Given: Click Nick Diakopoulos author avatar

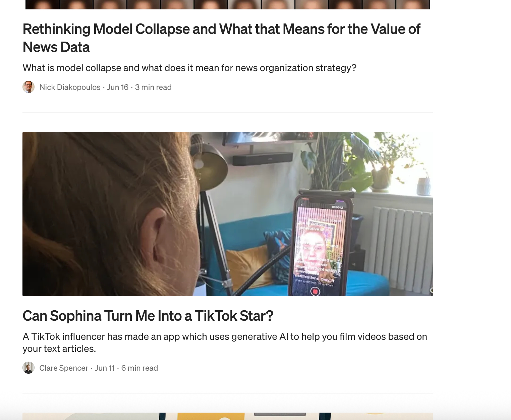Looking at the screenshot, I should point(29,87).
